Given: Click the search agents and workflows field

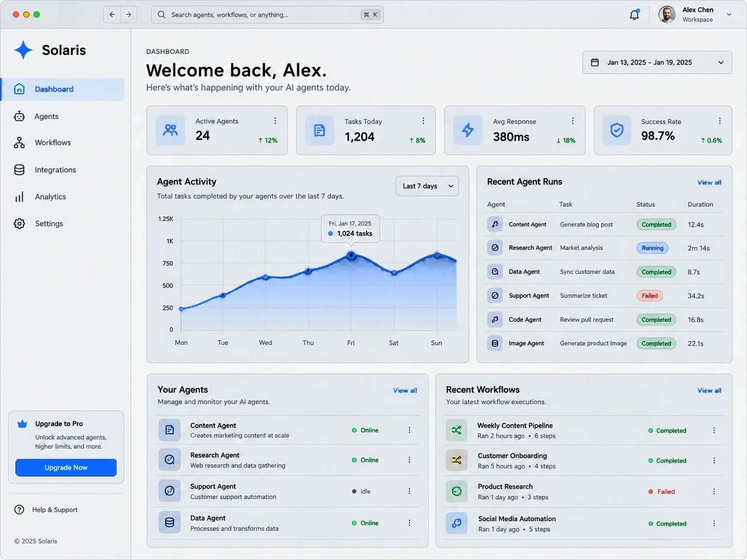Looking at the screenshot, I should pyautogui.click(x=267, y=14).
